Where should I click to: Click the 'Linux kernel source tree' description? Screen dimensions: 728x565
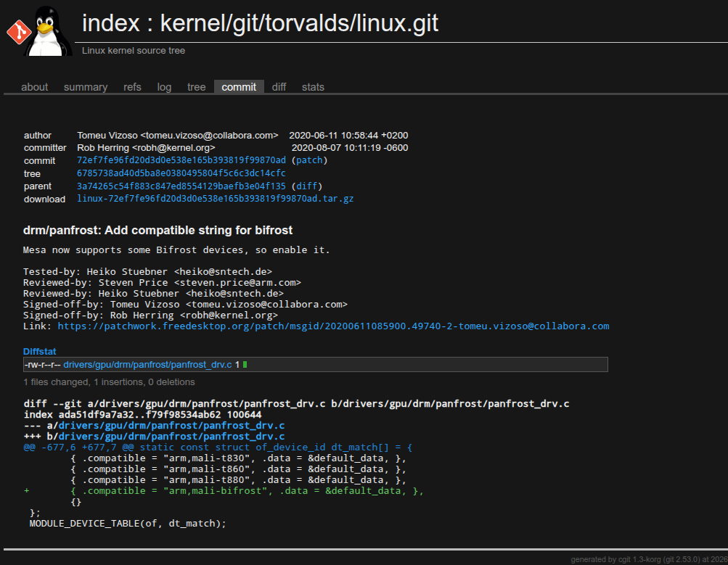(134, 51)
